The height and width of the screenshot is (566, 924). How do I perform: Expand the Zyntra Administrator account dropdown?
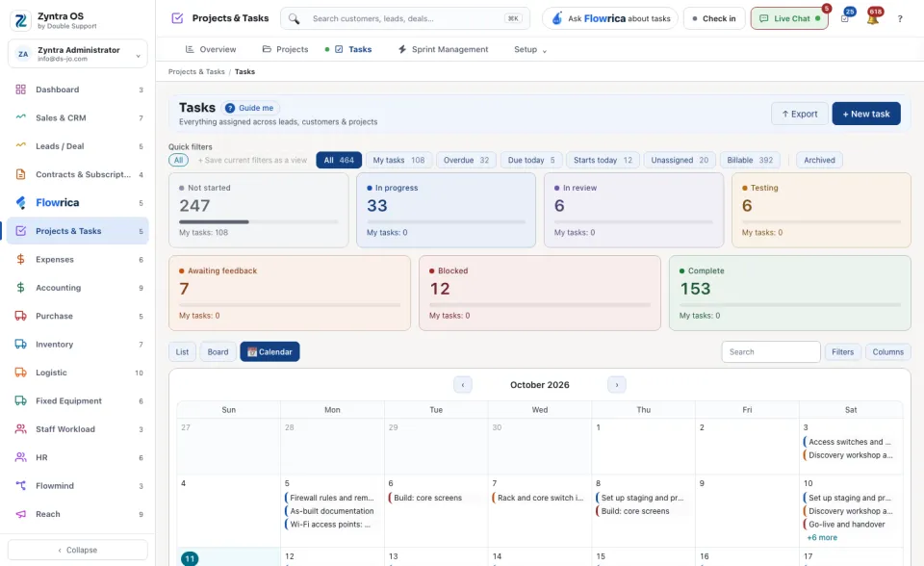pyautogui.click(x=78, y=54)
